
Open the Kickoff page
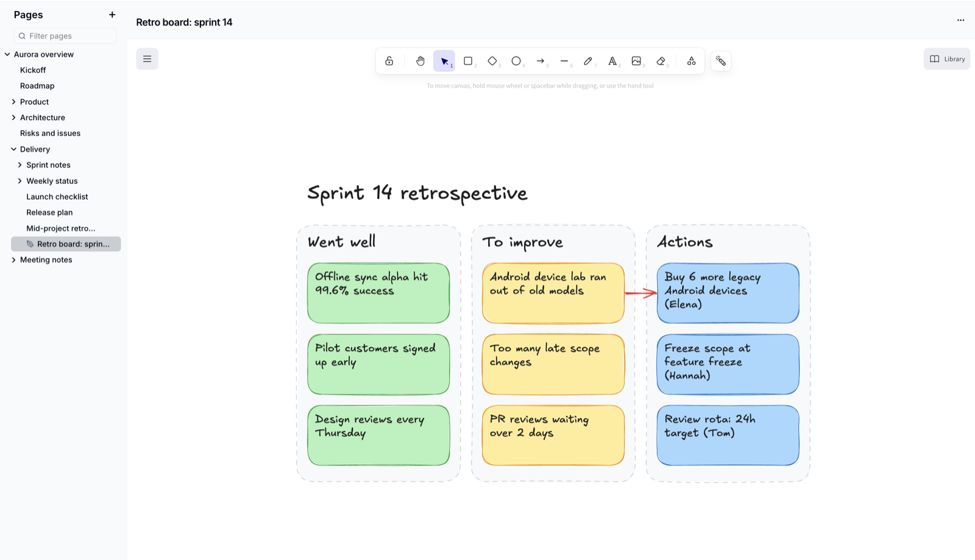coord(33,70)
